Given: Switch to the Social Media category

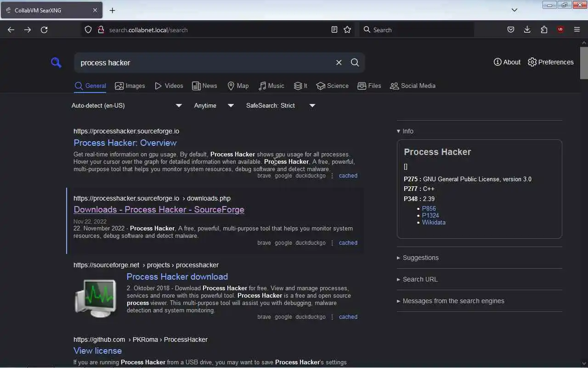Looking at the screenshot, I should [x=413, y=86].
